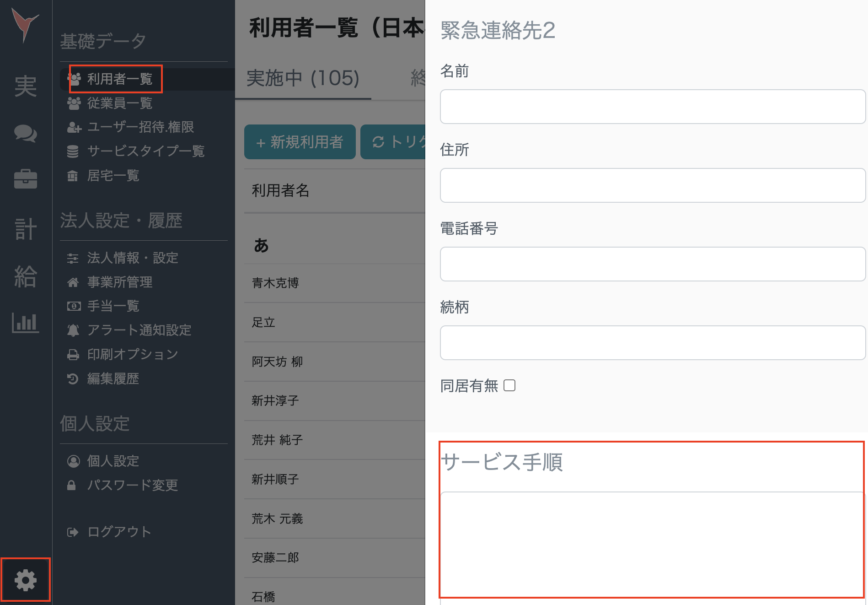The height and width of the screenshot is (605, 868).
Task: Select サービスタイプ一覧 in the menu
Action: click(x=146, y=151)
